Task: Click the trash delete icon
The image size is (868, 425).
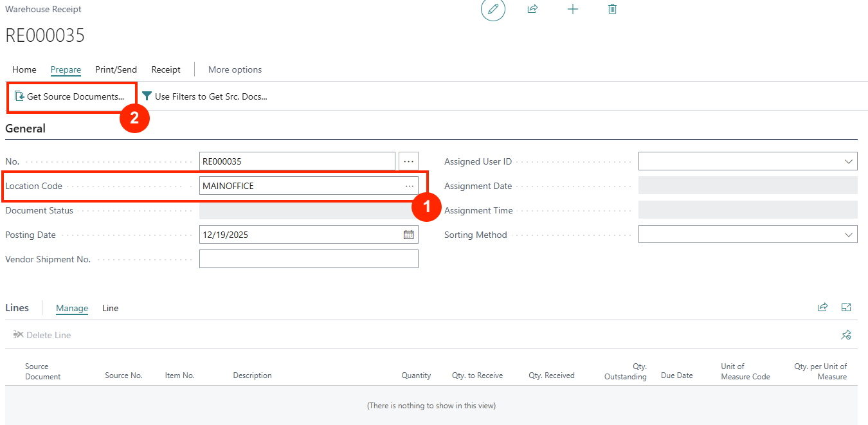Action: 612,9
